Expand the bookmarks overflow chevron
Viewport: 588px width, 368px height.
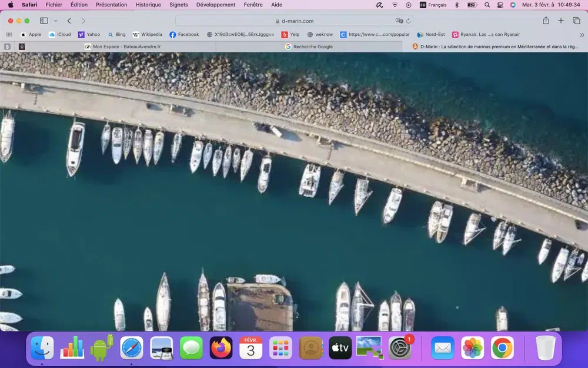point(582,35)
